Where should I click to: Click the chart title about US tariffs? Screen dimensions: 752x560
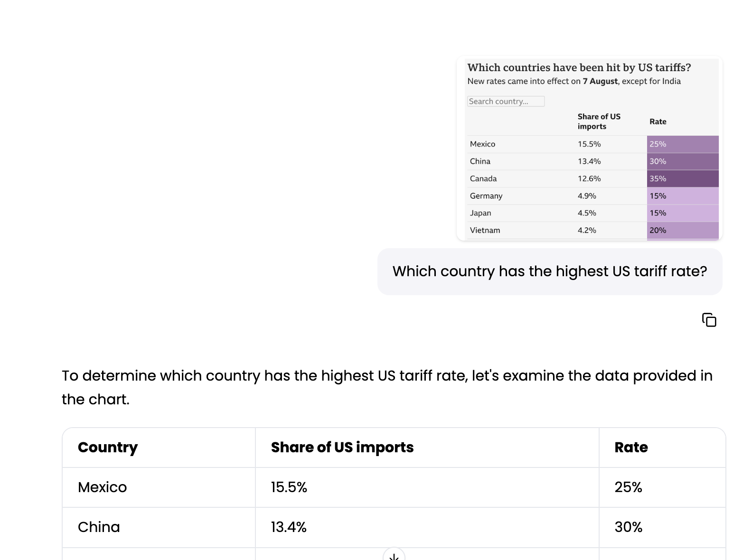[x=579, y=67]
